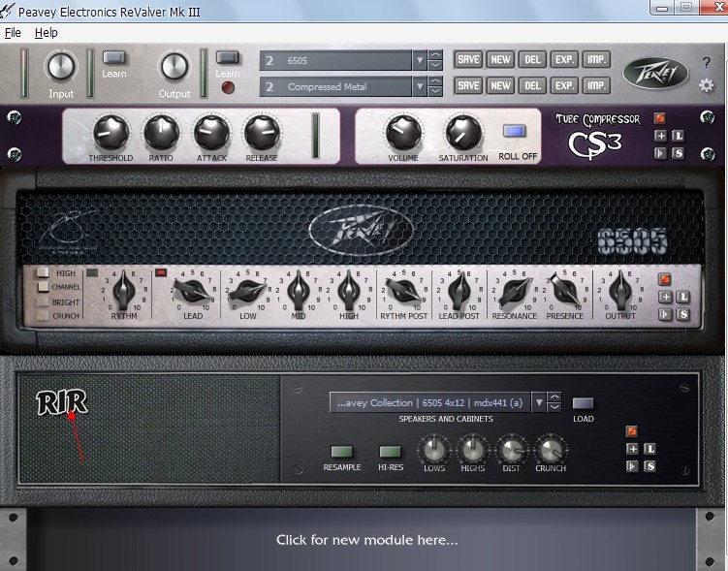This screenshot has width=728, height=571.
Task: Toggle the BRIGHT switch on amp
Action: tap(43, 301)
